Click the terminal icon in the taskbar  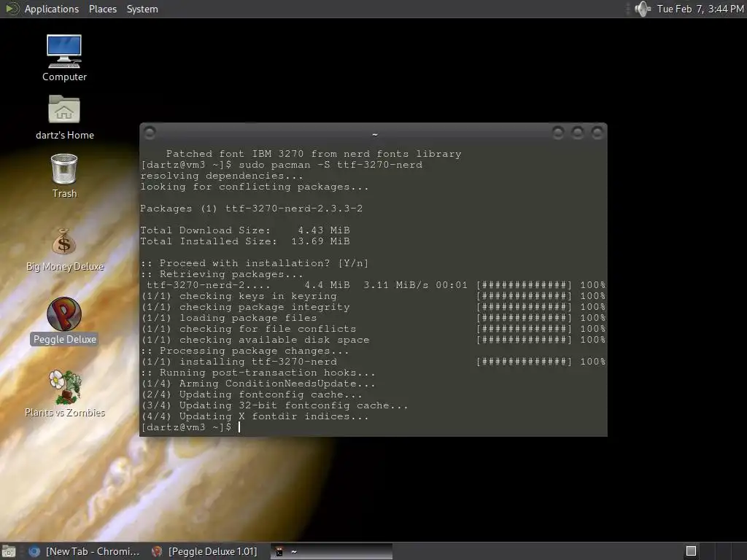tap(279, 551)
